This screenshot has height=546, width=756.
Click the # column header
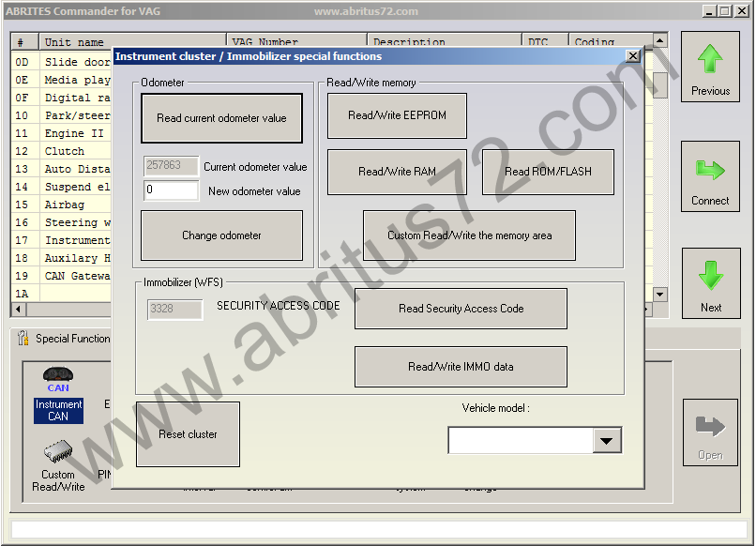(x=24, y=42)
